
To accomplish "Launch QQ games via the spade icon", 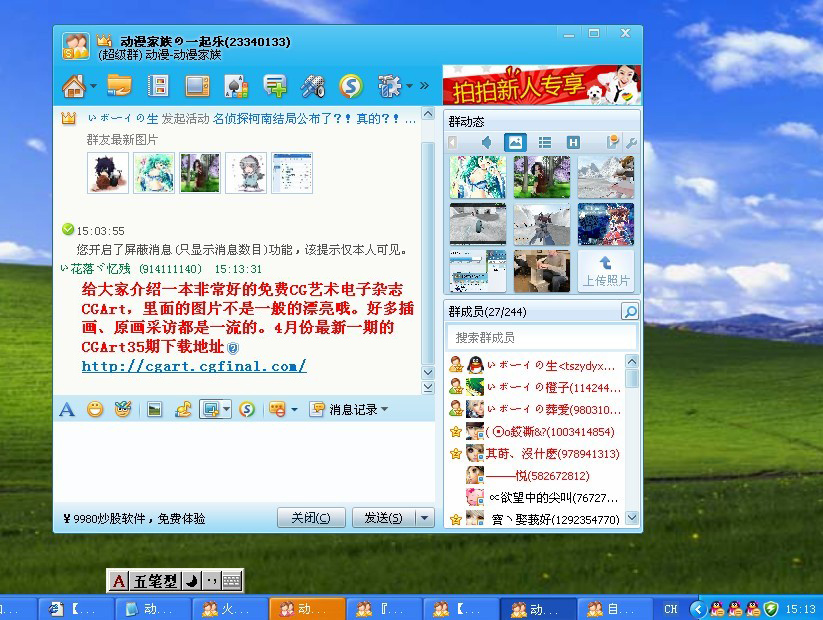I will 235,87.
